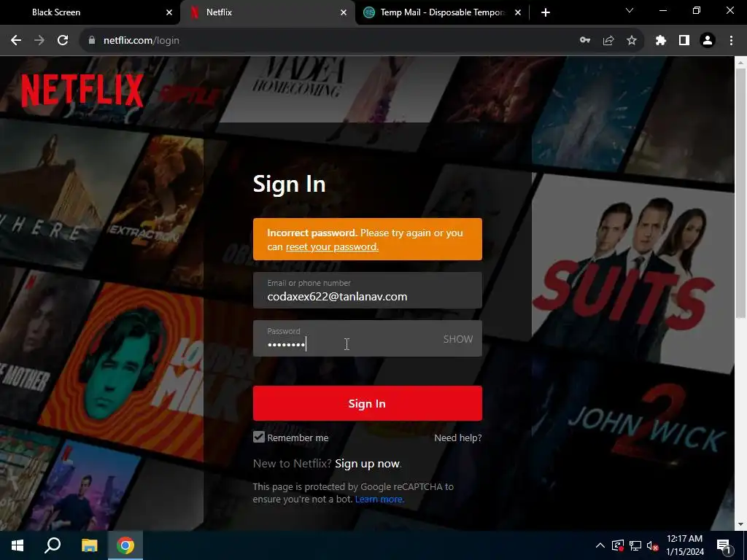The image size is (747, 560).
Task: Go back with browser back arrow
Action: 16,41
